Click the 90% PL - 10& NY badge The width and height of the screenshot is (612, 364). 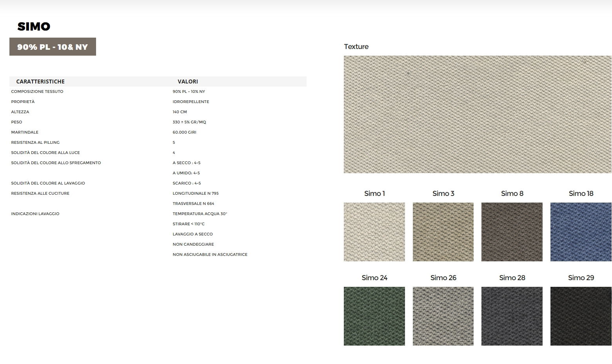click(53, 47)
